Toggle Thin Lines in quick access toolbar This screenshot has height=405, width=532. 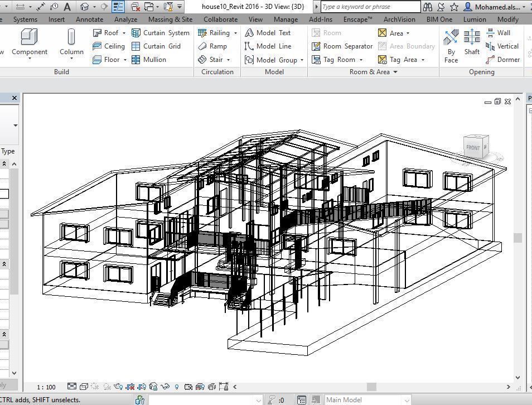click(118, 7)
